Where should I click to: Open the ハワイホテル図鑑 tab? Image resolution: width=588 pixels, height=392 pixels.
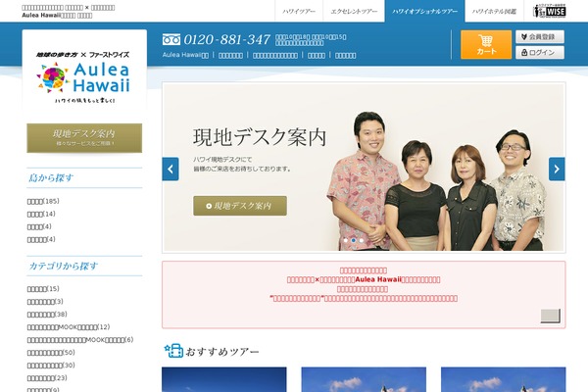[x=494, y=11]
